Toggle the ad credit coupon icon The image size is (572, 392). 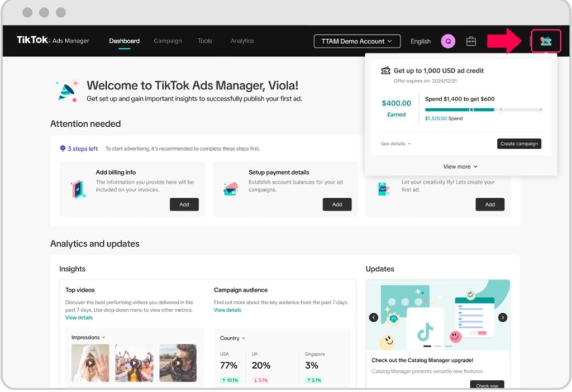tap(546, 41)
